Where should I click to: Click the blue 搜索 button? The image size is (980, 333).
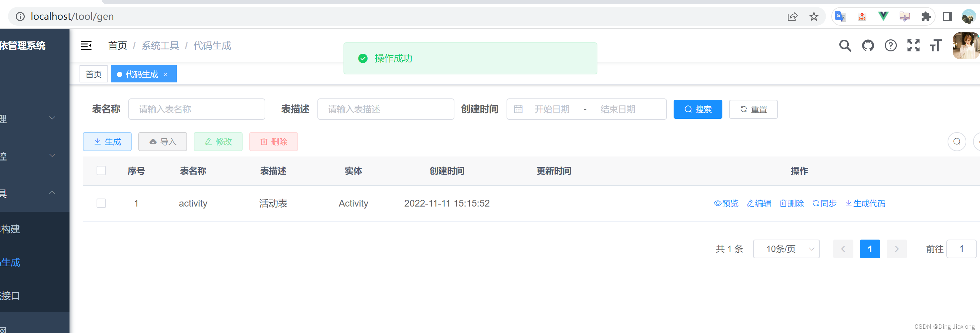click(698, 109)
